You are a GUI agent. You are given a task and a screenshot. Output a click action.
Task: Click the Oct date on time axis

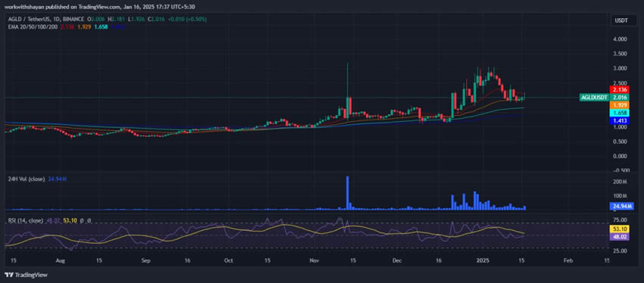[x=229, y=260]
